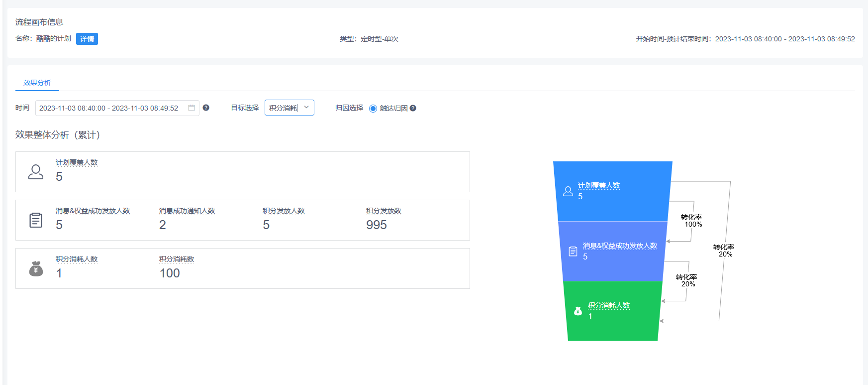Image resolution: width=868 pixels, height=385 pixels.
Task: Click the blue 计划覆盖人数 funnel segment
Action: pyautogui.click(x=613, y=191)
